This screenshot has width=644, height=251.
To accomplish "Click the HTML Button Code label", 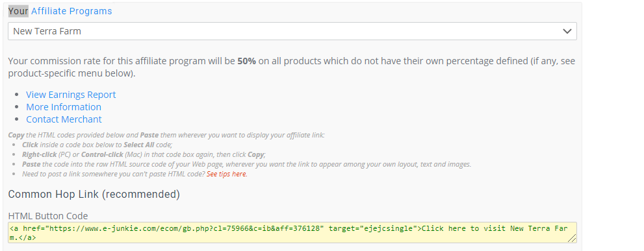I will tap(48, 216).
